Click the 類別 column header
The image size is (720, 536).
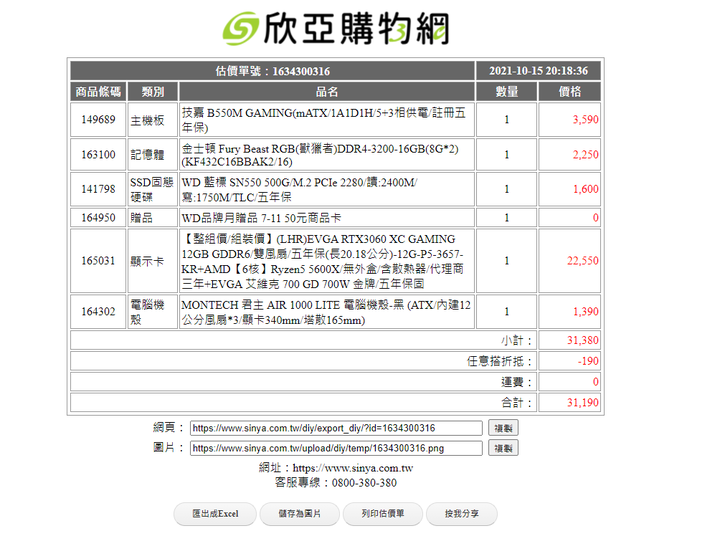coord(152,92)
